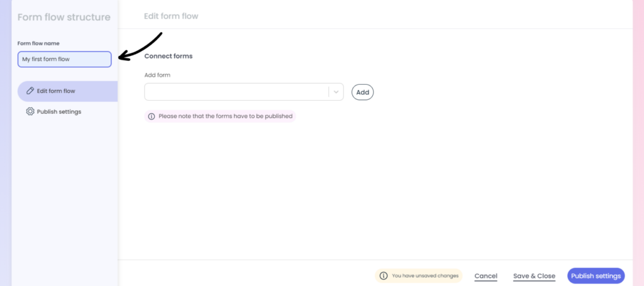This screenshot has height=286, width=644.
Task: Click the forms have to be published note
Action: [219, 116]
